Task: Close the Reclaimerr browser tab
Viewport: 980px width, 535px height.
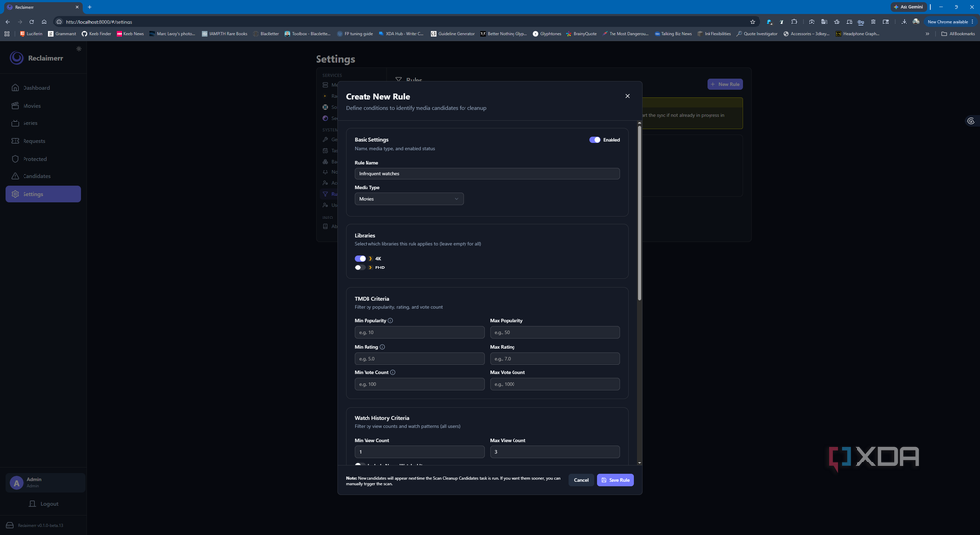Action: (x=76, y=7)
